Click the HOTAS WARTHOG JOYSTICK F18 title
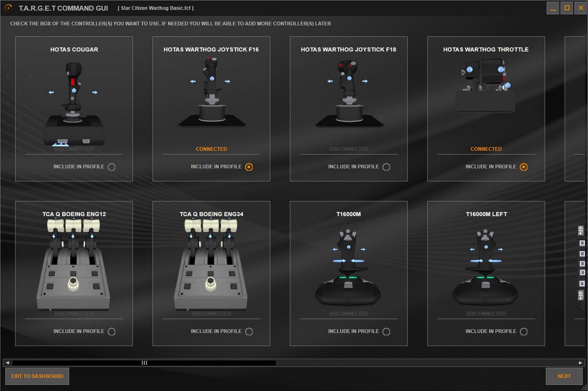588x391 pixels. pos(349,50)
